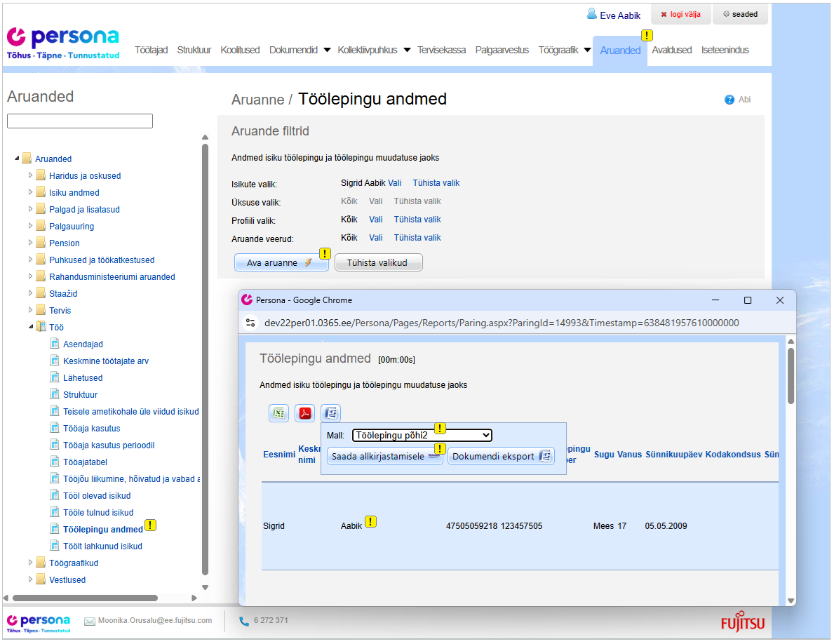Expand the Tervis folder
This screenshot has height=644, width=834.
coord(30,311)
